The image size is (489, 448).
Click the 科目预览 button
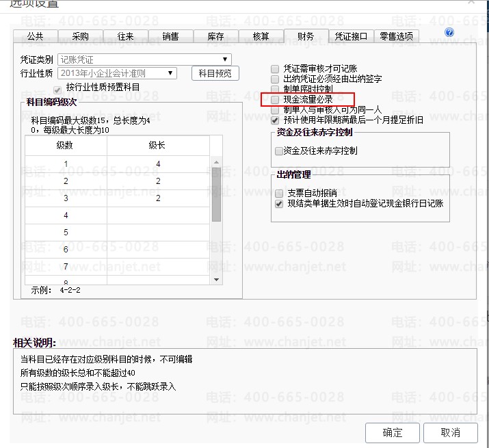(215, 73)
